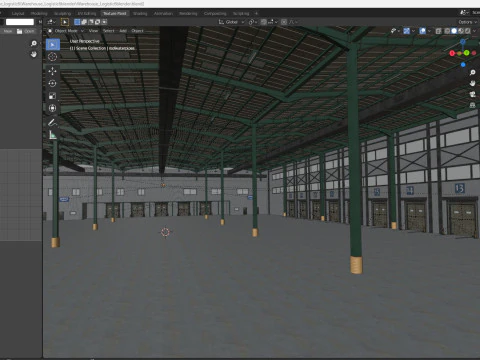Toggle camera view in the viewport

(x=472, y=94)
